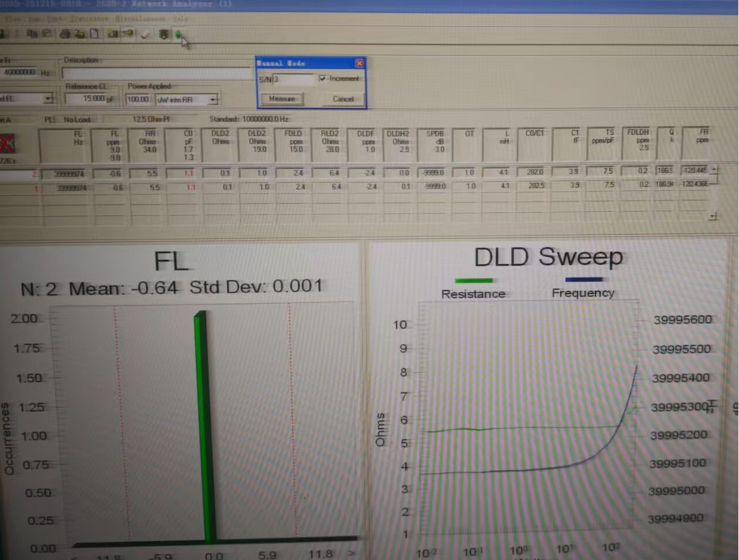Click the S/N input field

coord(294,79)
